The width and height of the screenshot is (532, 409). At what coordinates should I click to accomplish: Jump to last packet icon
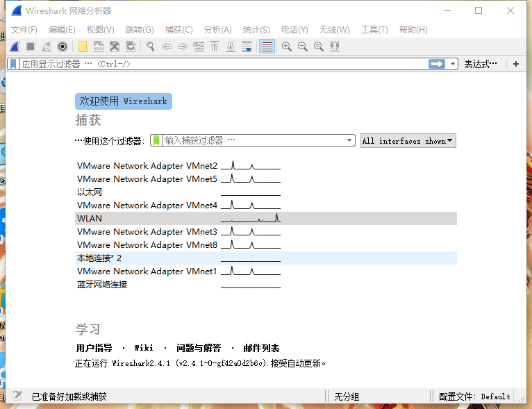(231, 47)
